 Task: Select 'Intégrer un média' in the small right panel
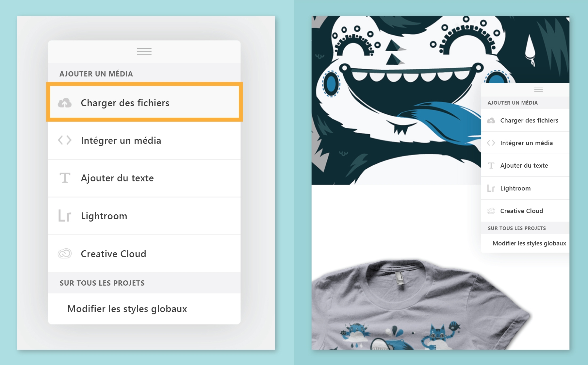click(x=525, y=143)
